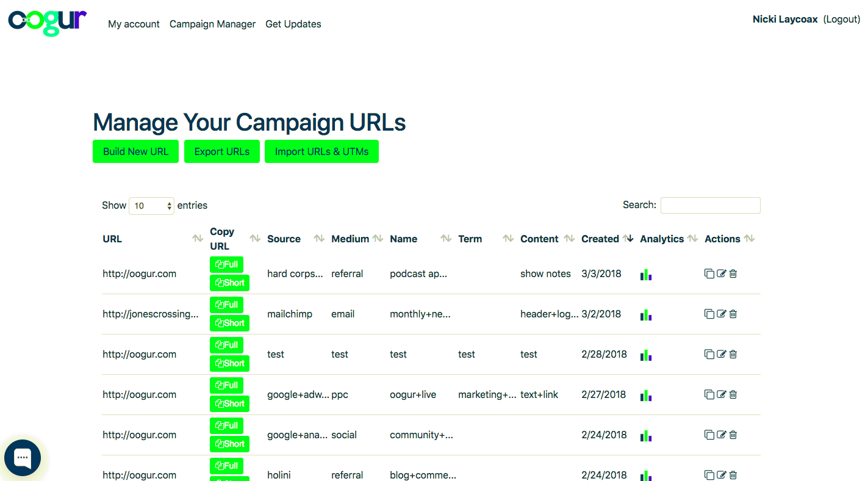View analytics for the community campaign row
Image resolution: width=868 pixels, height=481 pixels.
pyautogui.click(x=646, y=435)
